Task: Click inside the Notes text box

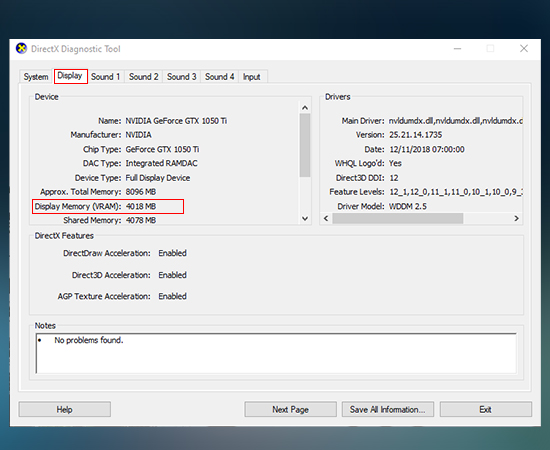Action: pyautogui.click(x=276, y=353)
